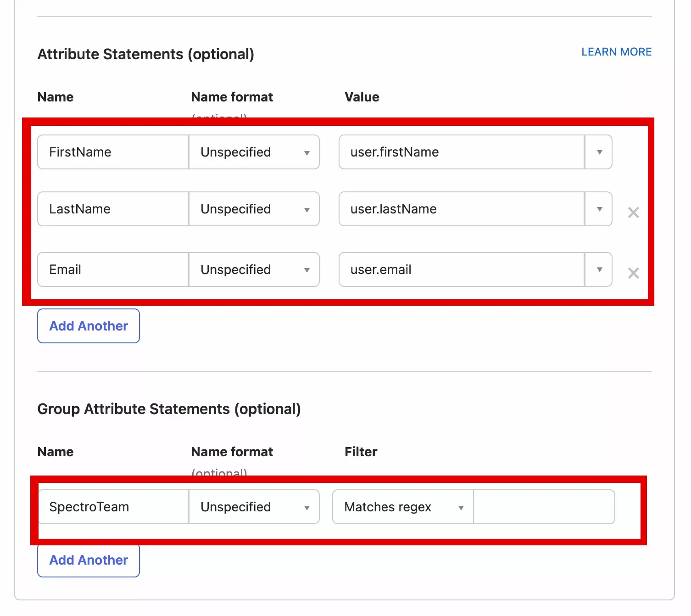Click the LastName name field
Image resolution: width=691 pixels, height=616 pixels.
click(x=113, y=209)
